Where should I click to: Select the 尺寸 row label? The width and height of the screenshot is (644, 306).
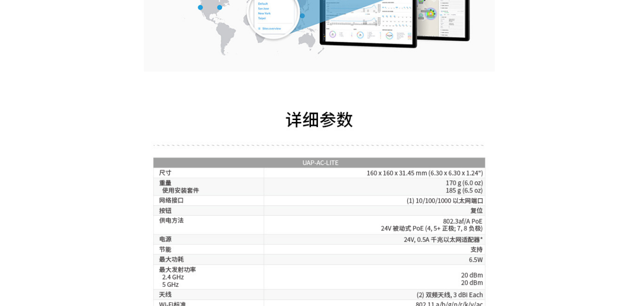click(x=165, y=173)
